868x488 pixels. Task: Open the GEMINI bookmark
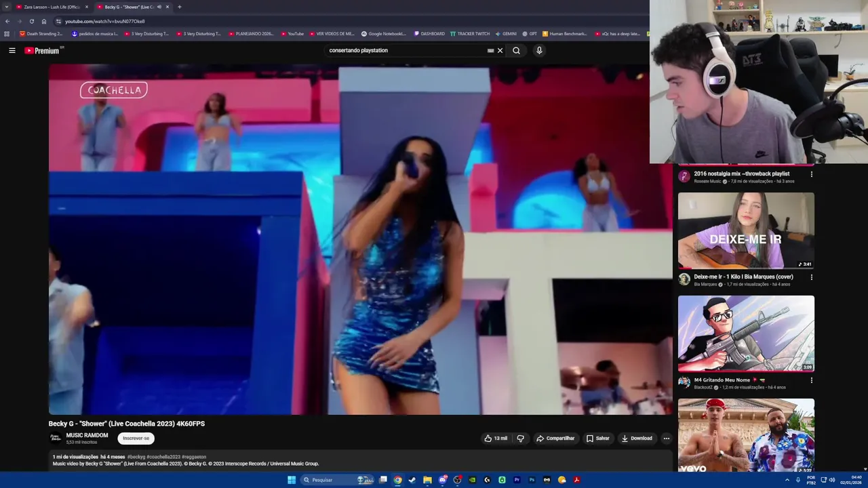506,34
